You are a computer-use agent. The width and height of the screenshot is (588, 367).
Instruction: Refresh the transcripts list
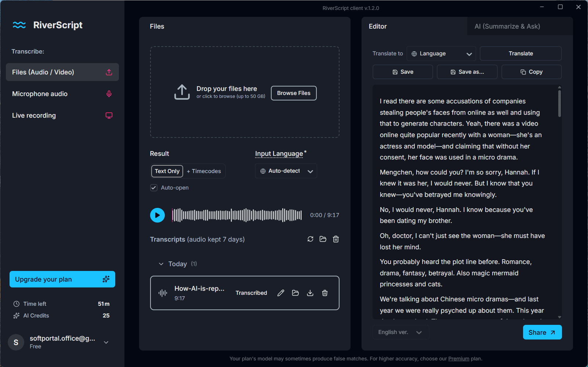point(311,239)
